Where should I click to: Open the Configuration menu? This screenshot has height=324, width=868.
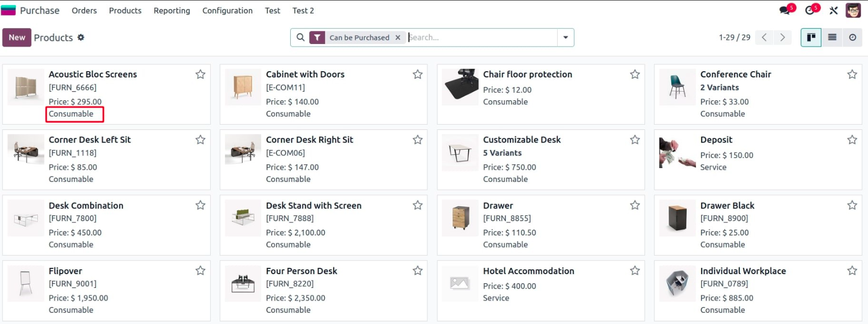pyautogui.click(x=227, y=11)
